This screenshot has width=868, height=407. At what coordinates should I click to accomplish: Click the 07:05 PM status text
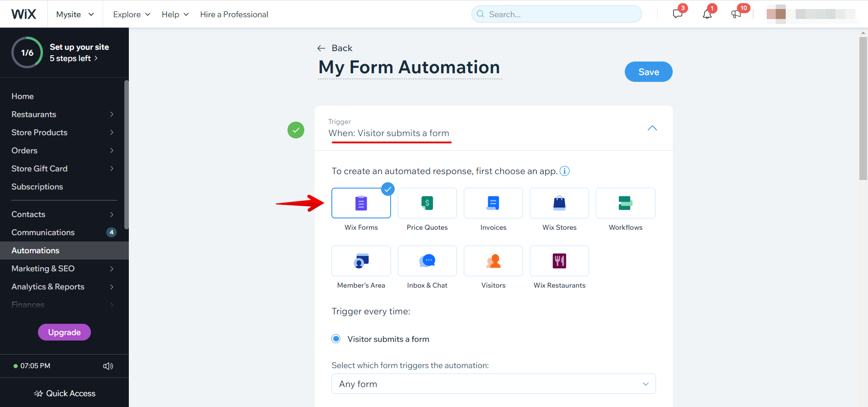click(35, 366)
